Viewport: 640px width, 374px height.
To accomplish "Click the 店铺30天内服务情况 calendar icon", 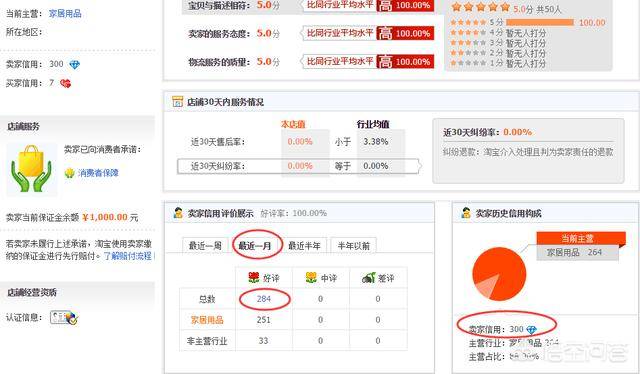I will point(178,102).
